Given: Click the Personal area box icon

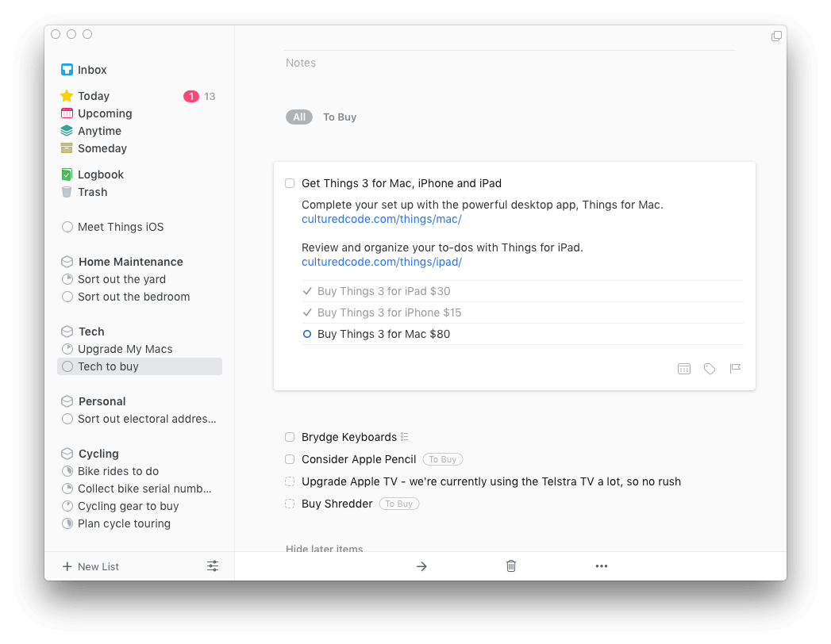Looking at the screenshot, I should pyautogui.click(x=67, y=401).
